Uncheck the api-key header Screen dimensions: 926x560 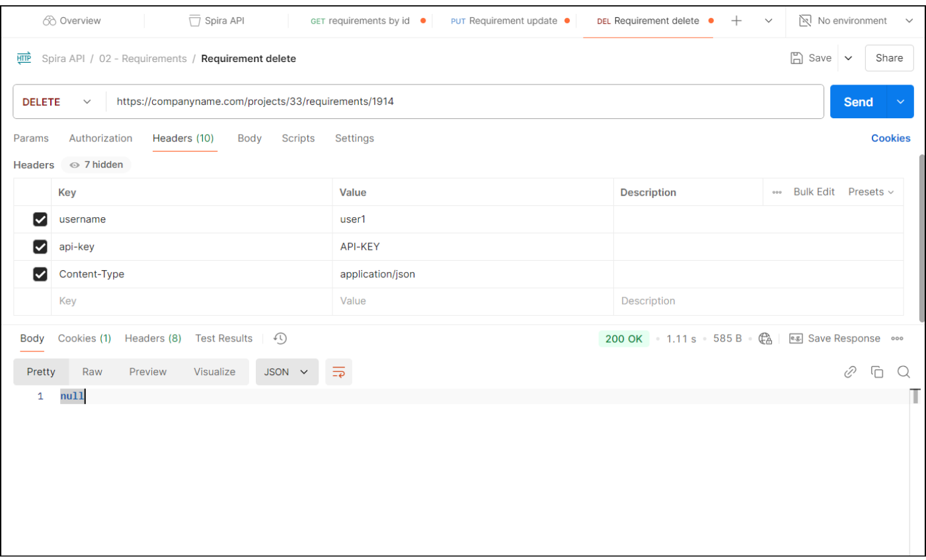40,246
